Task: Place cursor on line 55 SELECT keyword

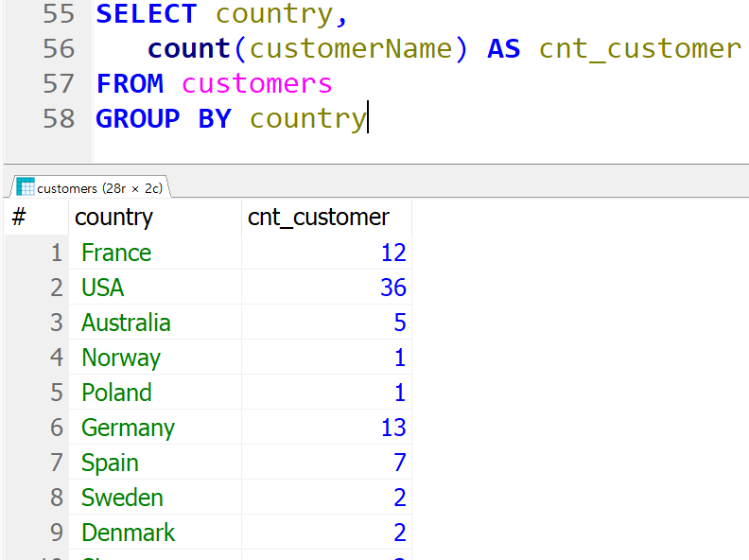Action: pyautogui.click(x=147, y=14)
